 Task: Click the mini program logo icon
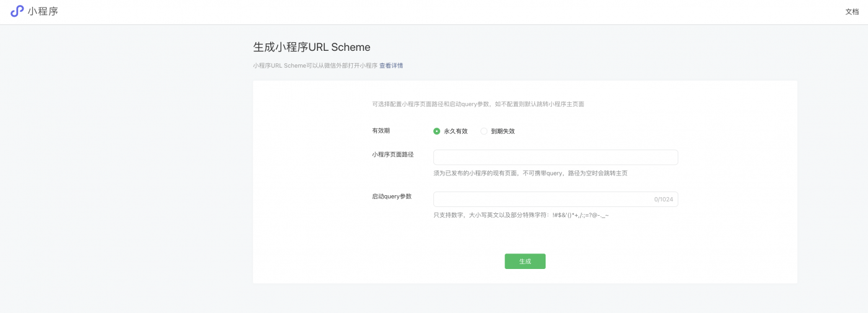(17, 11)
